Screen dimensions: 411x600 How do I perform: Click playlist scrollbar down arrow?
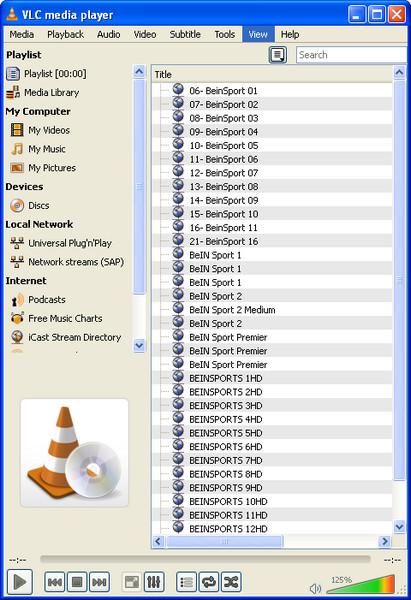[399, 527]
